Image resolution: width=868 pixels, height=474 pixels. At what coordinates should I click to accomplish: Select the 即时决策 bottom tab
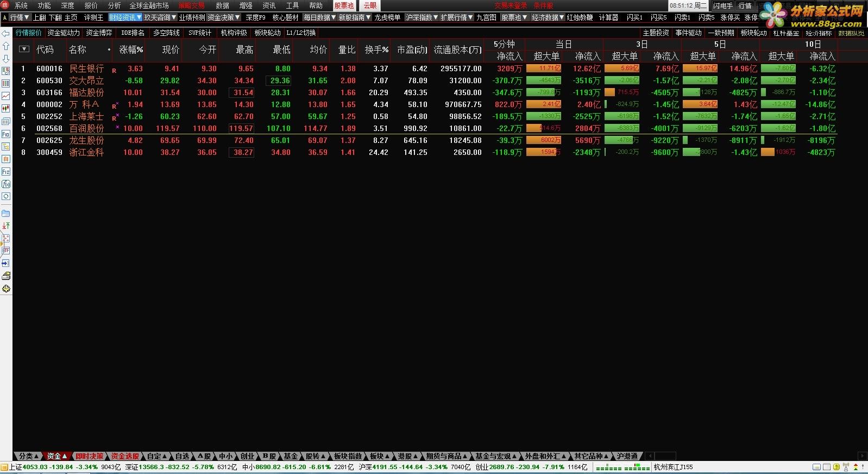click(89, 456)
